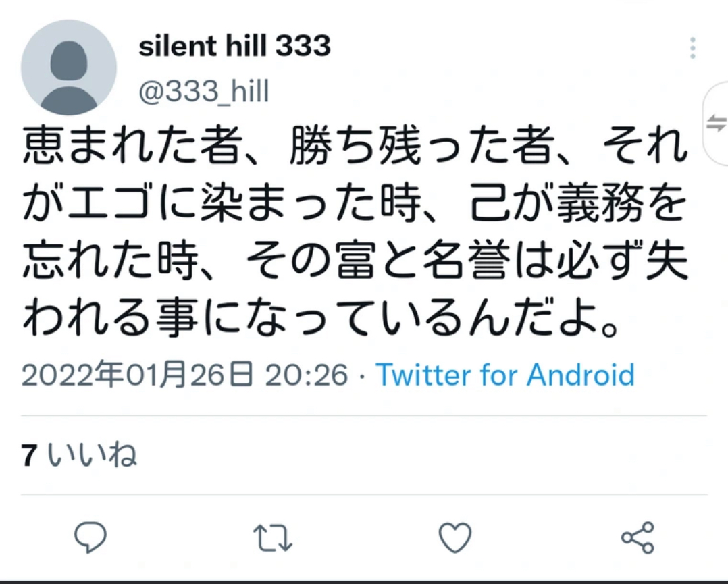Open the 2022年01月26日 date stamp
This screenshot has width=728, height=584.
coord(138,374)
